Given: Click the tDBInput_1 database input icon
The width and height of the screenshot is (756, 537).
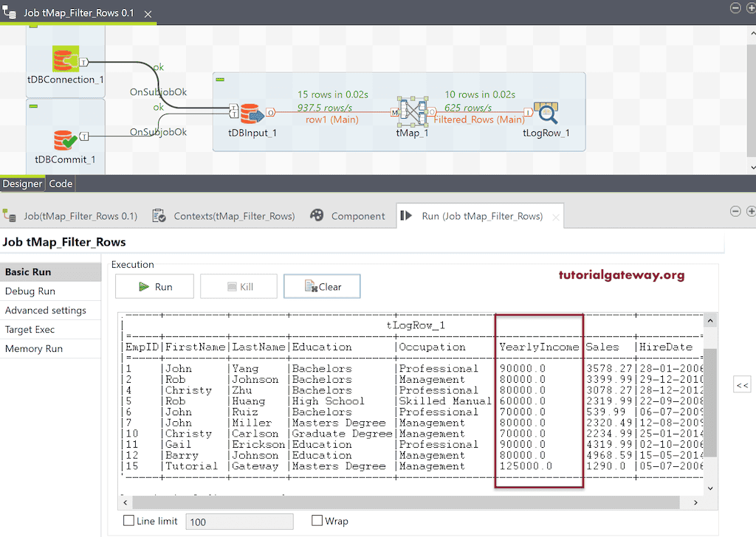Looking at the screenshot, I should click(x=250, y=114).
